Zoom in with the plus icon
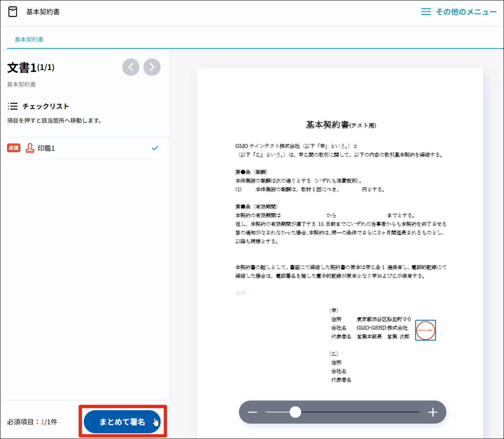This screenshot has width=504, height=439. pos(433,412)
